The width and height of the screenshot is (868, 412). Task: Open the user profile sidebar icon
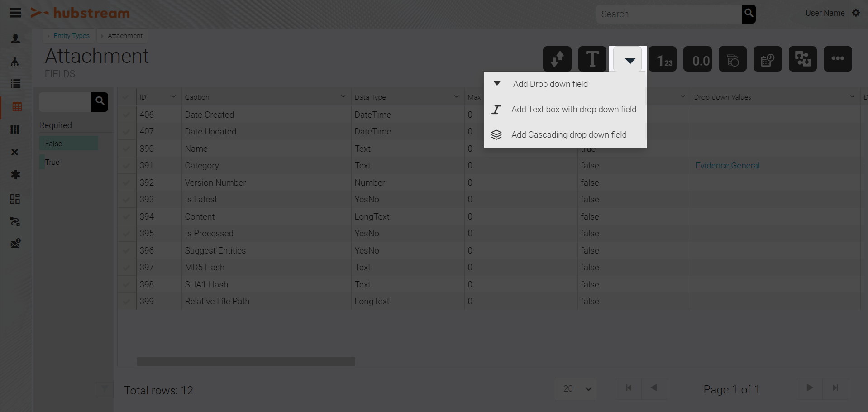(x=15, y=39)
